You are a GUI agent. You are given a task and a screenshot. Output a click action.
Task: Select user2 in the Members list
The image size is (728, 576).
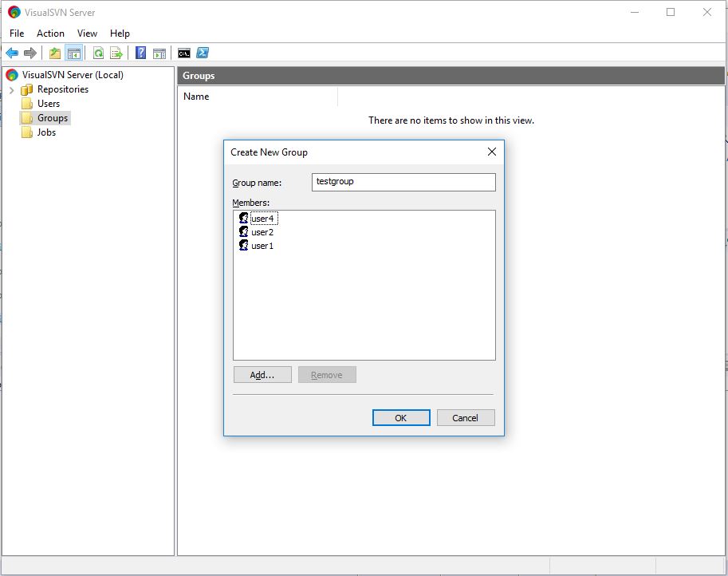[x=262, y=231]
